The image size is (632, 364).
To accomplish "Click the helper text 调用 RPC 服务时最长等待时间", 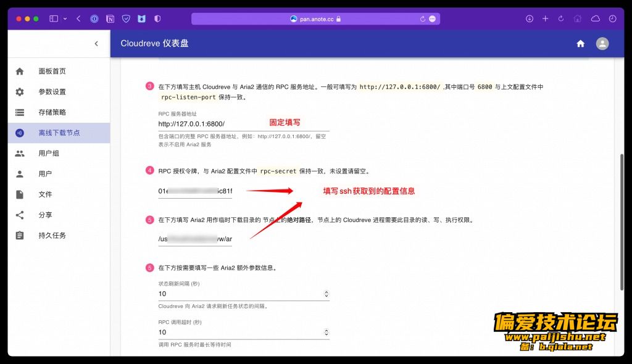I will tap(194, 345).
